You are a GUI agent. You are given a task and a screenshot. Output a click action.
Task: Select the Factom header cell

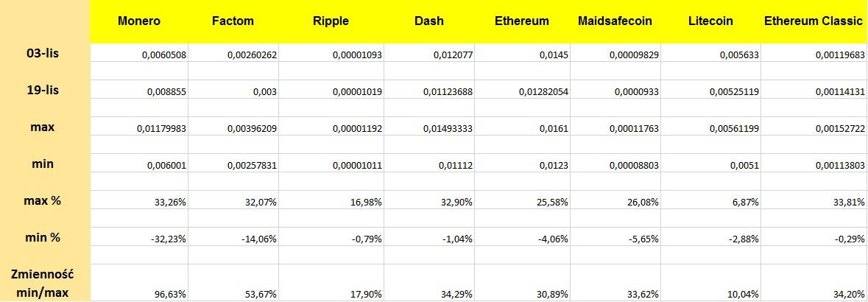(232, 21)
